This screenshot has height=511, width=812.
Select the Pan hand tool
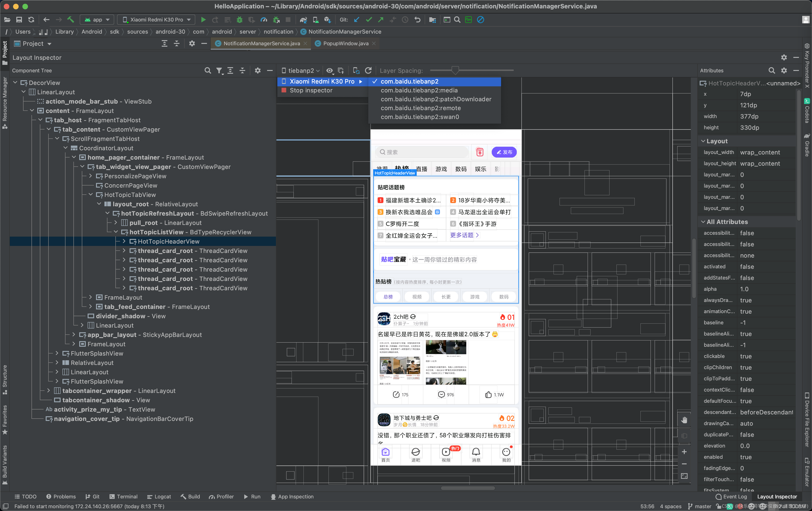point(684,420)
